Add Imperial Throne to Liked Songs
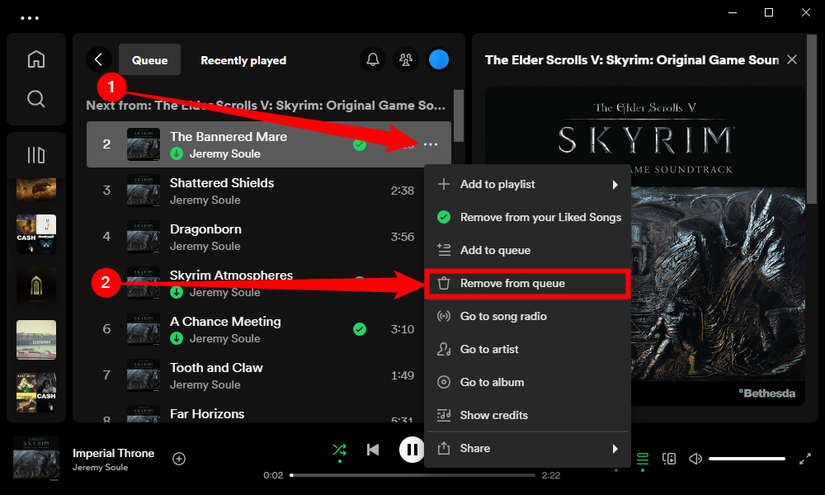The width and height of the screenshot is (825, 495). click(x=179, y=459)
